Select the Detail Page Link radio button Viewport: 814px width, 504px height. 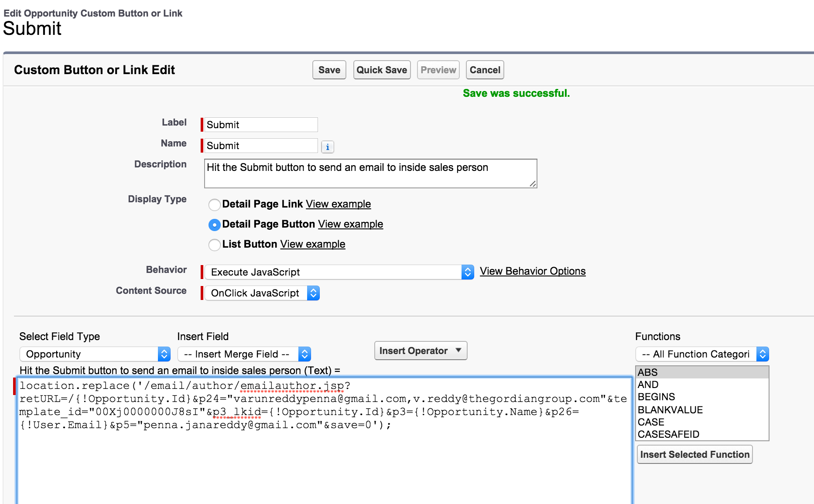click(214, 204)
